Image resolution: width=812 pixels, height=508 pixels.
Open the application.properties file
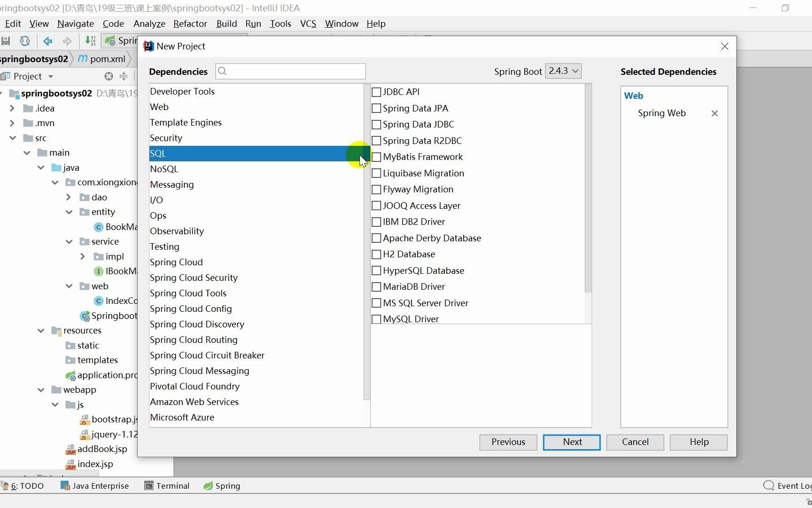(x=101, y=375)
